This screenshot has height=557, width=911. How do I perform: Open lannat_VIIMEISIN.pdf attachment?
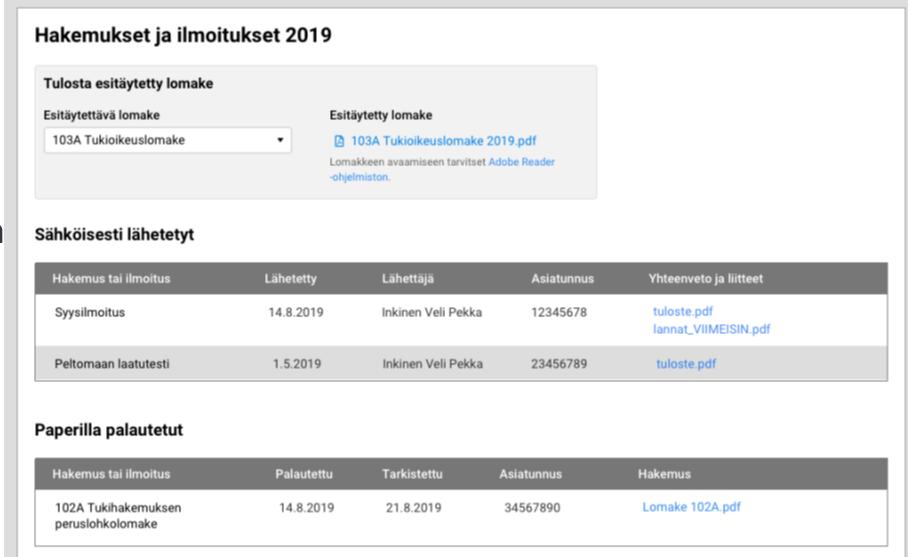pos(711,329)
